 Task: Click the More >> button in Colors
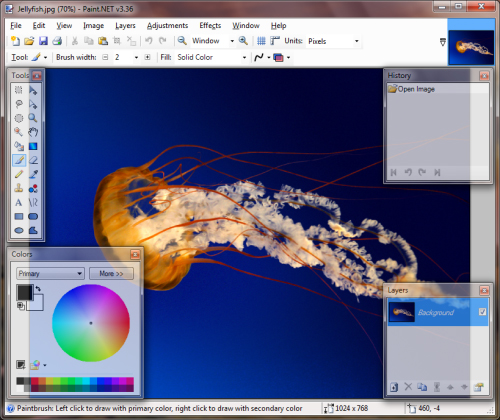(x=111, y=274)
